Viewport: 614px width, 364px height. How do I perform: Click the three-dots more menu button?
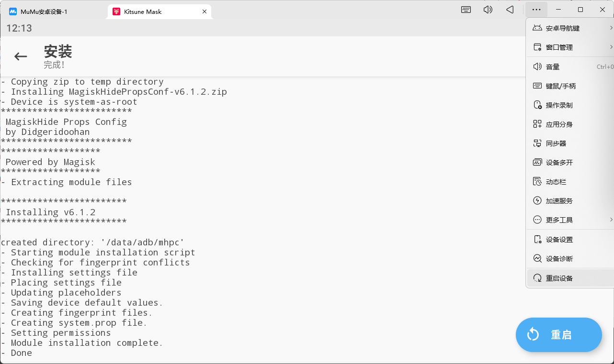[536, 10]
